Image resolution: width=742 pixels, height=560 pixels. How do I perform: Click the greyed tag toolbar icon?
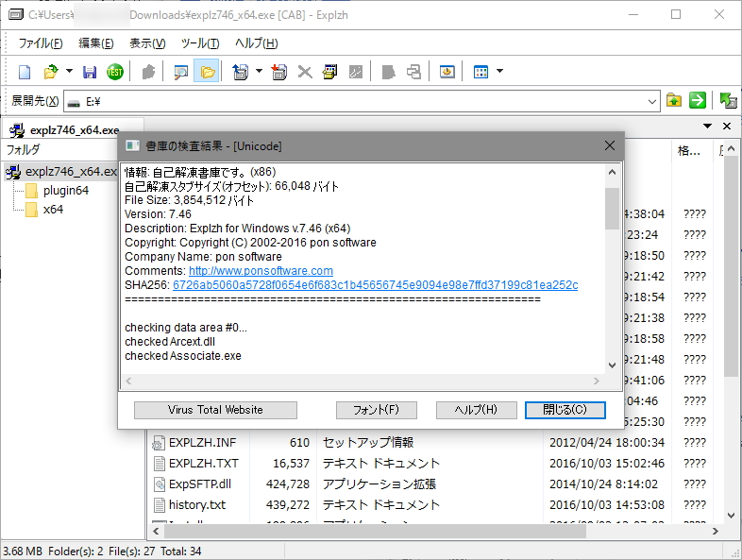tap(388, 72)
